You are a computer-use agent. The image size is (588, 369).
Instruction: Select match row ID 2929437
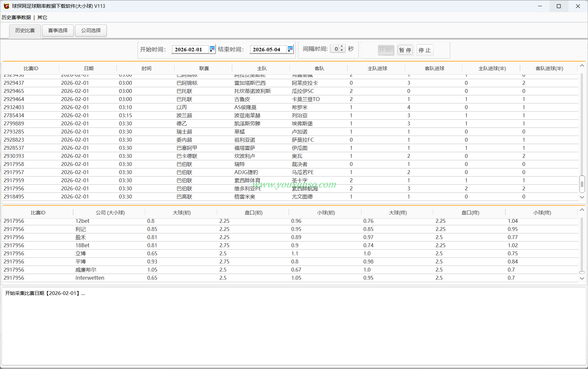pyautogui.click(x=290, y=83)
